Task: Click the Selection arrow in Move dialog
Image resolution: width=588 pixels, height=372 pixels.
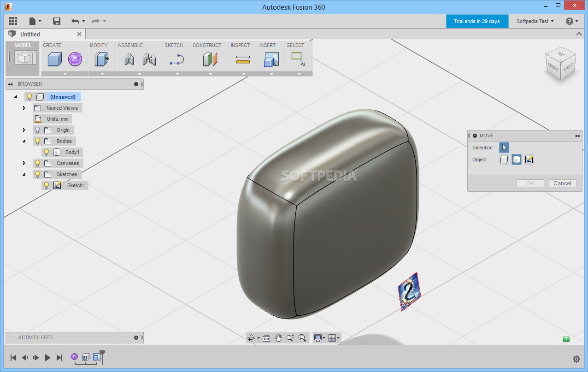Action: click(x=504, y=148)
